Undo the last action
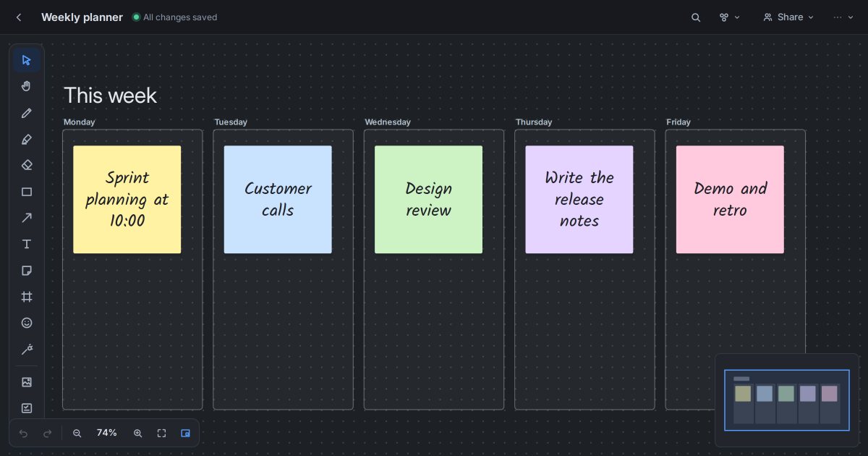 pyautogui.click(x=23, y=433)
